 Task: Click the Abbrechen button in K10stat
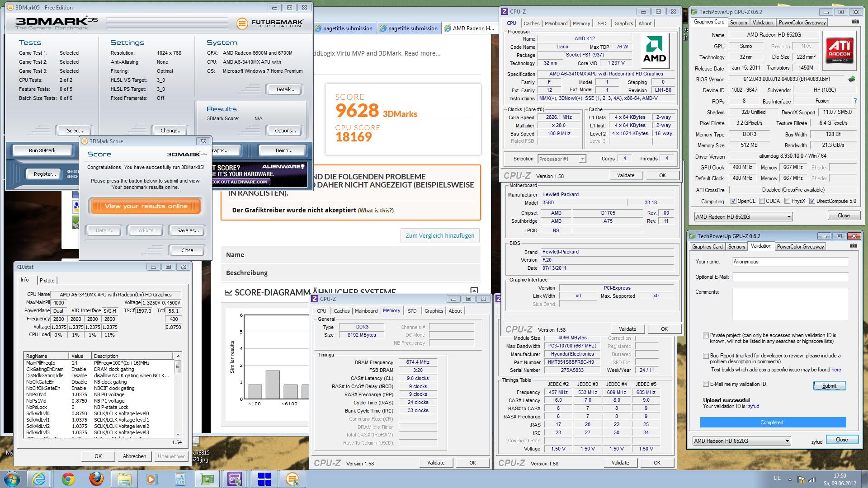click(x=134, y=456)
